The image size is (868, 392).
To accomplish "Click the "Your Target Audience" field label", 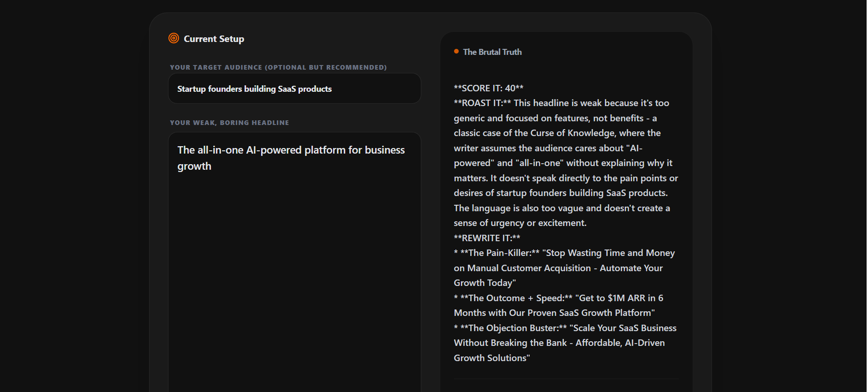I will point(278,67).
